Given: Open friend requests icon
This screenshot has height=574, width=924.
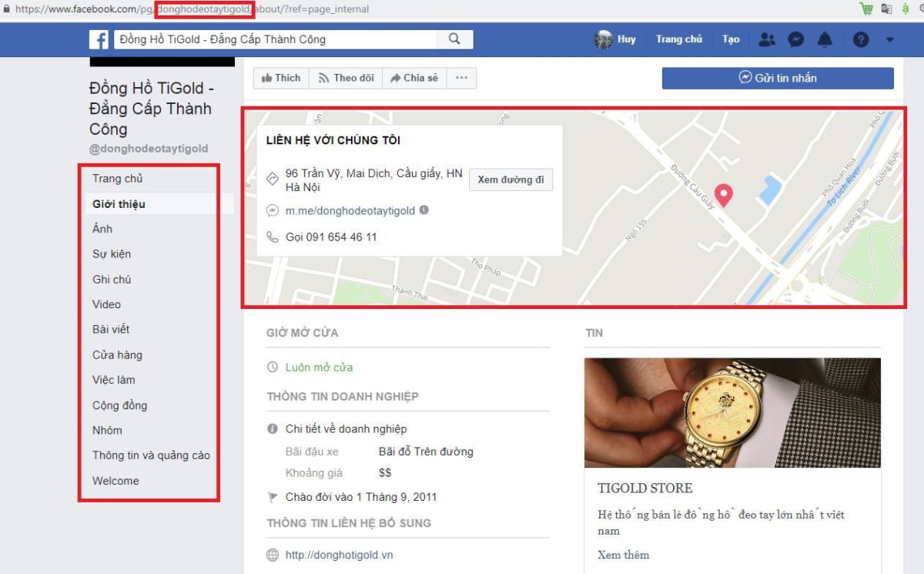Looking at the screenshot, I should pyautogui.click(x=767, y=39).
